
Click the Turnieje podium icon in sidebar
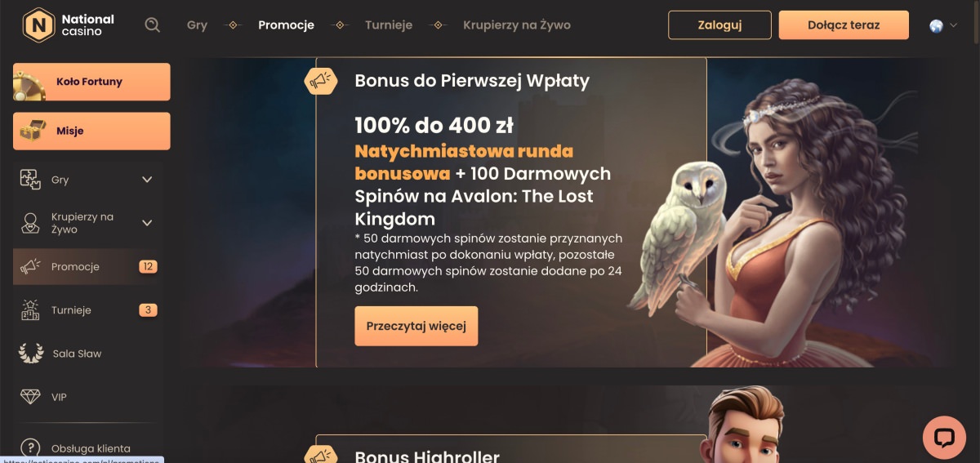coord(30,310)
